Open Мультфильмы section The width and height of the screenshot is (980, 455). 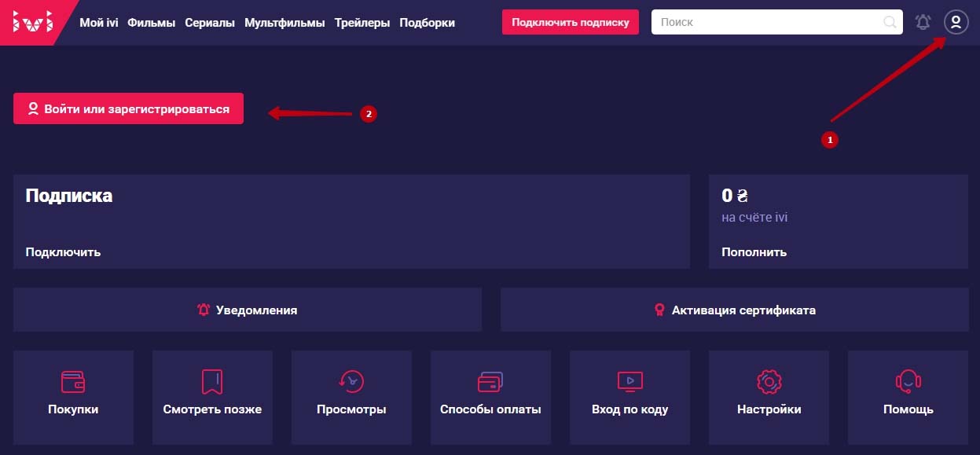pyautogui.click(x=284, y=23)
